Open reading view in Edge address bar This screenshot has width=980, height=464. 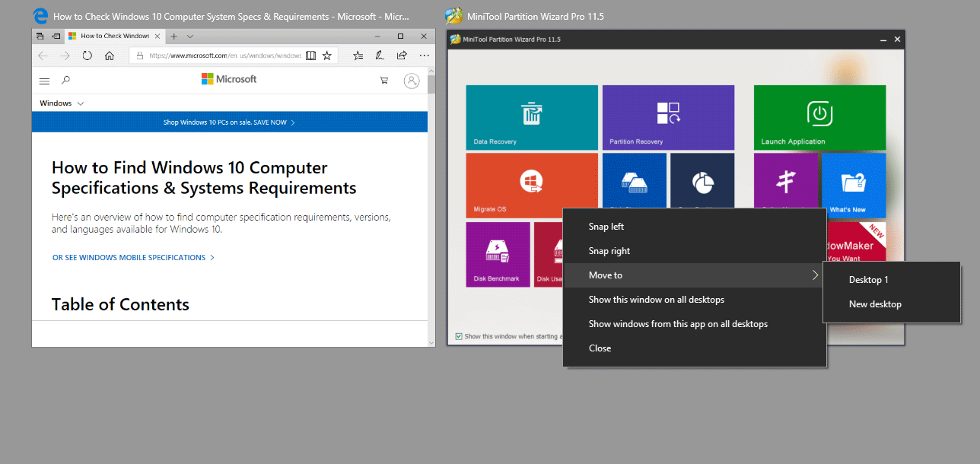click(x=310, y=56)
